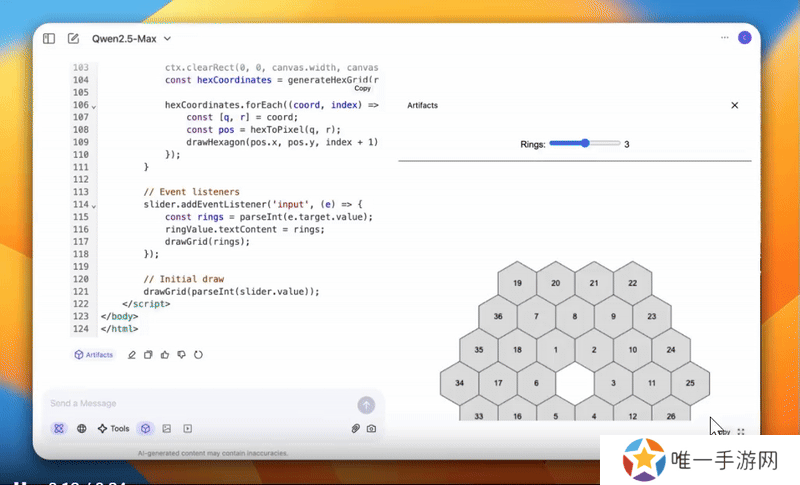Open the three-dot more options menu

point(724,38)
